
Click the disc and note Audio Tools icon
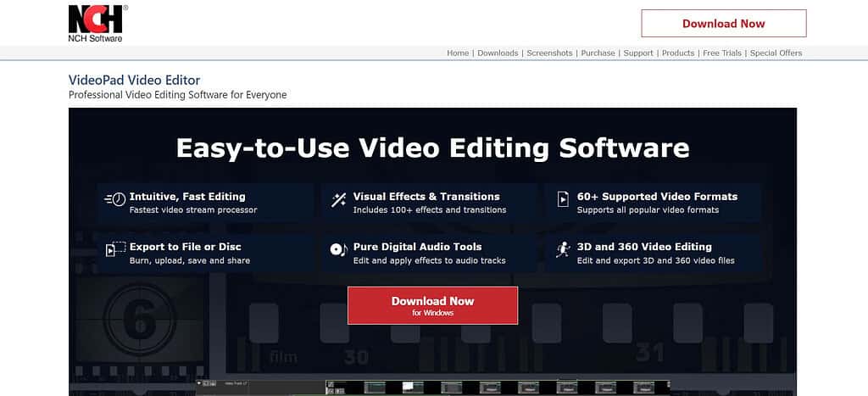point(338,250)
